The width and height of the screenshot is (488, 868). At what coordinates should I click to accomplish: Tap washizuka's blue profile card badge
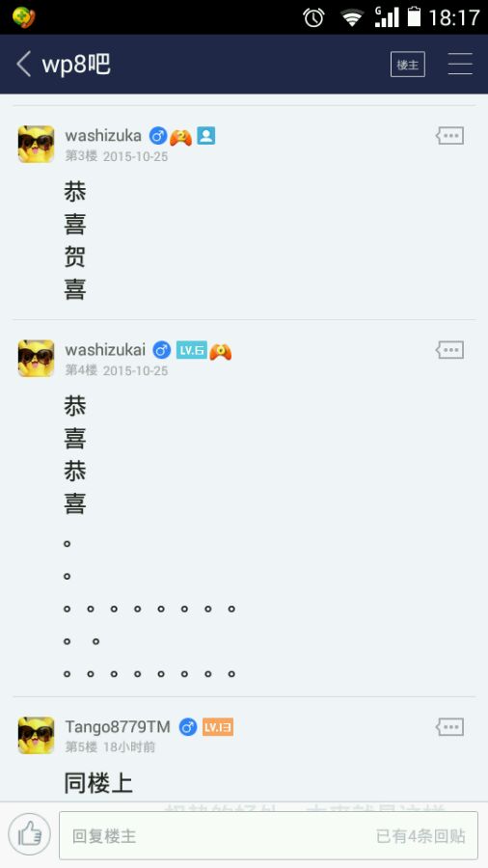pos(205,136)
